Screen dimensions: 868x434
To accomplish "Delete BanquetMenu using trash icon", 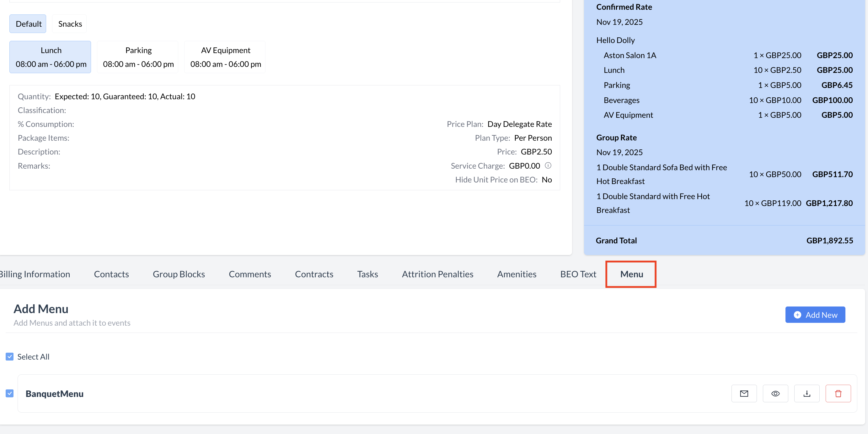I will (838, 393).
